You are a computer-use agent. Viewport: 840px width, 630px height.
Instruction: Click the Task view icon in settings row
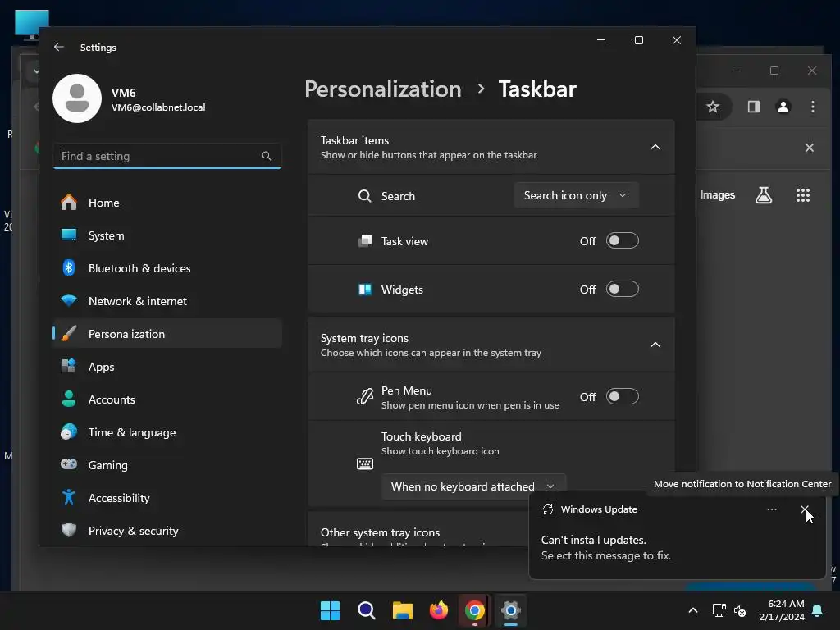coord(365,241)
